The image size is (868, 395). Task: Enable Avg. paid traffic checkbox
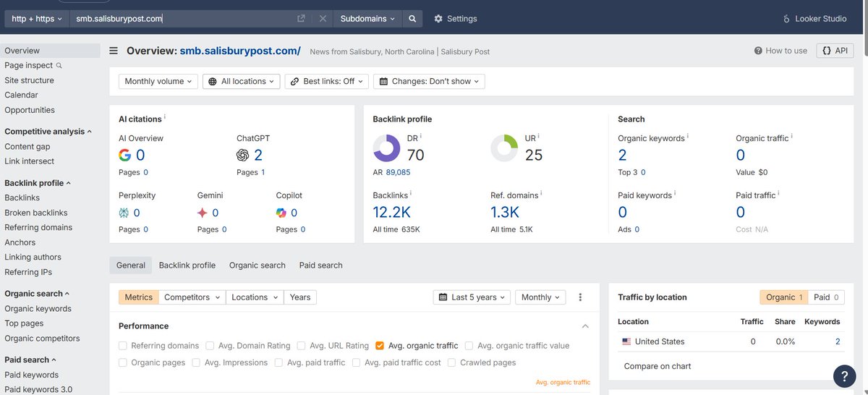click(278, 362)
